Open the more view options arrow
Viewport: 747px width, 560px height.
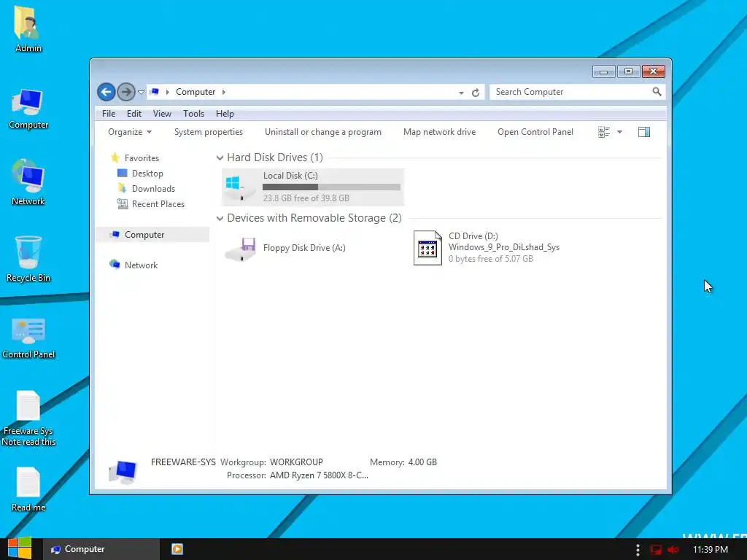[619, 132]
